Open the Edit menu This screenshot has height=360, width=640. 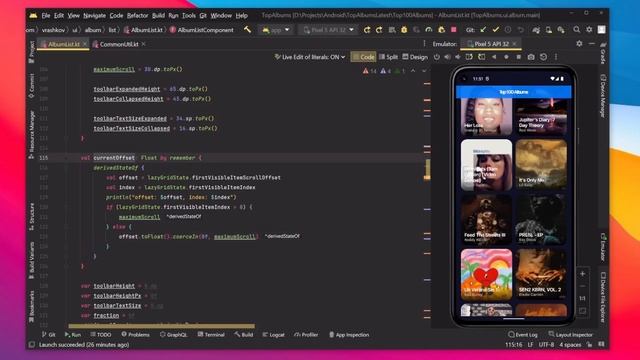coord(59,16)
